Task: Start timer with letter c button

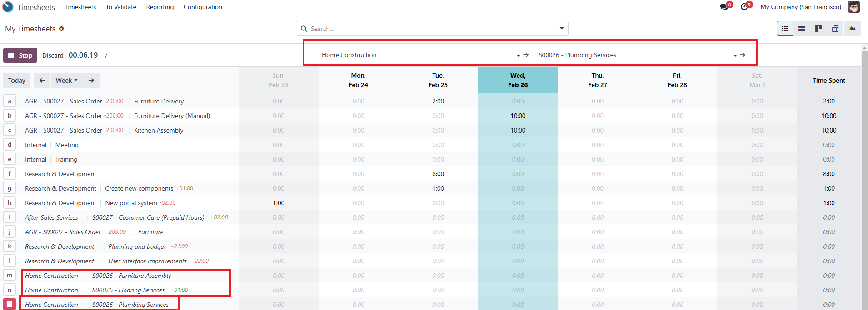Action: pyautogui.click(x=10, y=130)
